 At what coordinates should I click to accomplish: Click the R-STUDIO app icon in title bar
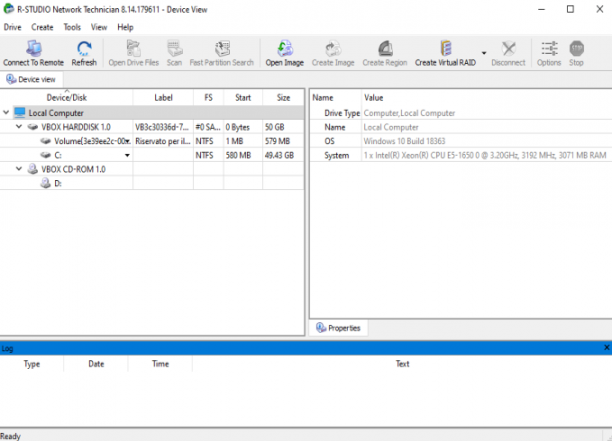(x=8, y=9)
